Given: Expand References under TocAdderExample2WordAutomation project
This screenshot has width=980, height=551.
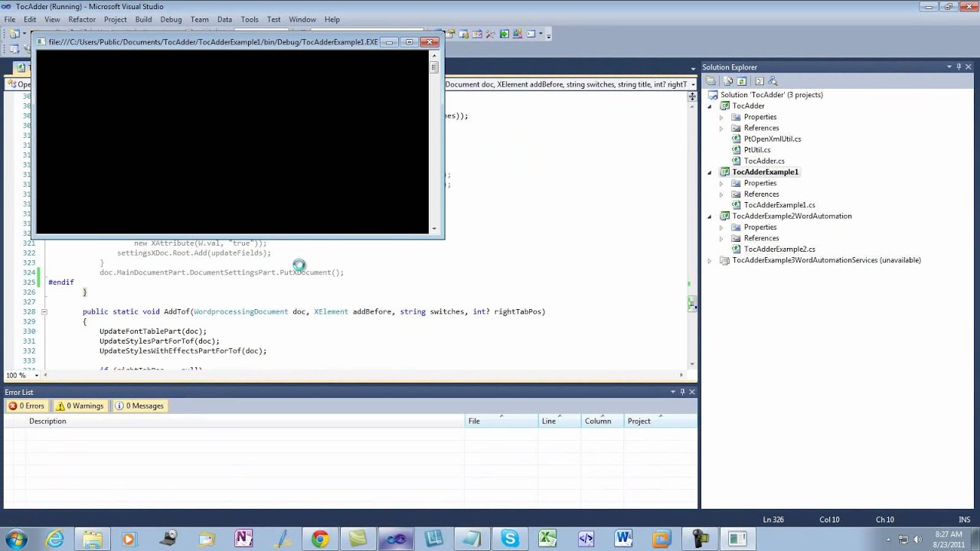Looking at the screenshot, I should [x=720, y=239].
